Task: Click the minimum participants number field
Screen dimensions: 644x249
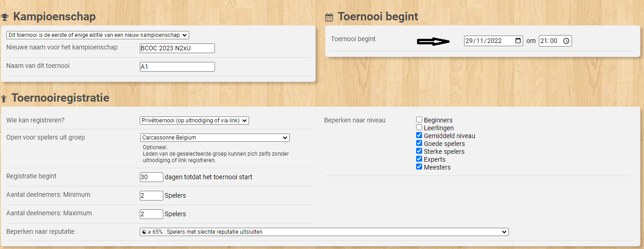Action: coord(151,195)
